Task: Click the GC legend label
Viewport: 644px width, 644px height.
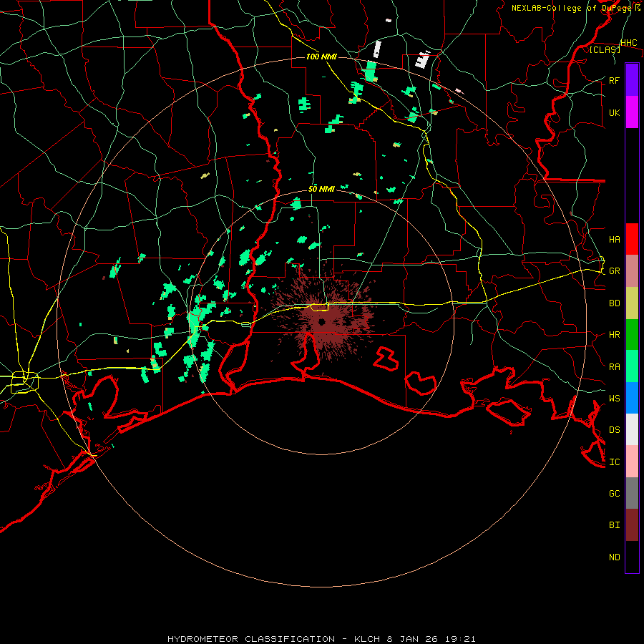Action: [x=614, y=493]
